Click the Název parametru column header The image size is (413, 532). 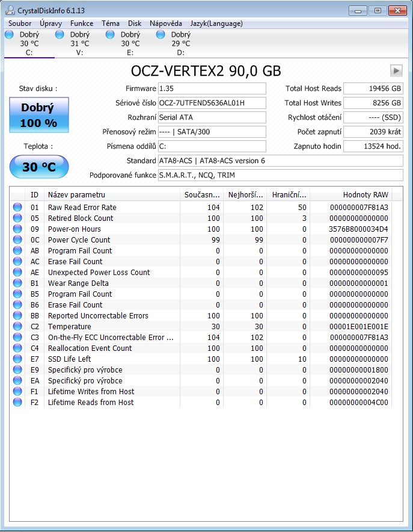76,194
